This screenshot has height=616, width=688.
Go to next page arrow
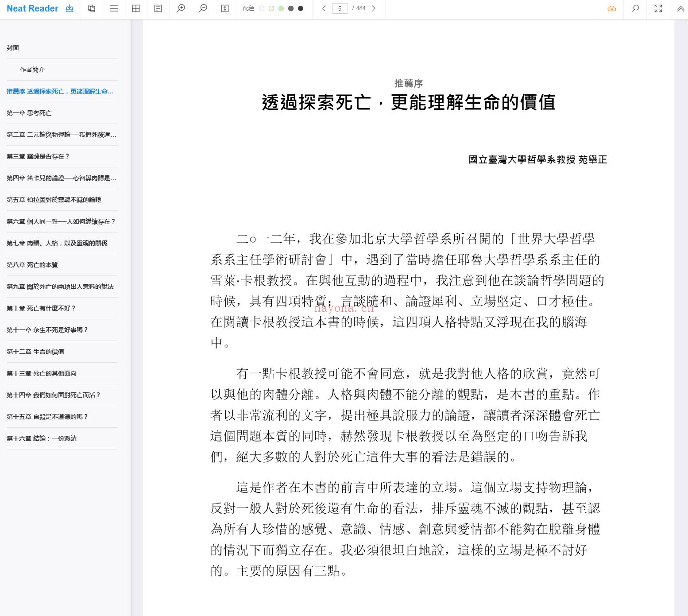374,8
